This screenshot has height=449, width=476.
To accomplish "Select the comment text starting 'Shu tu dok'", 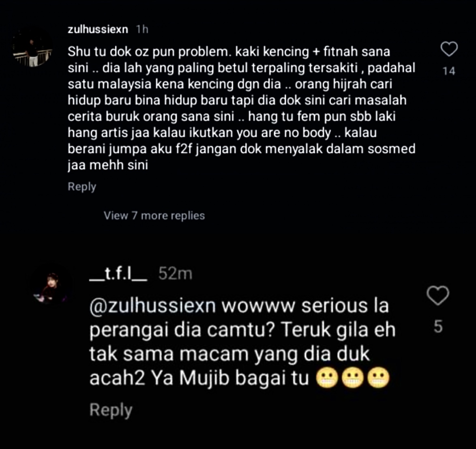I will pos(242,108).
